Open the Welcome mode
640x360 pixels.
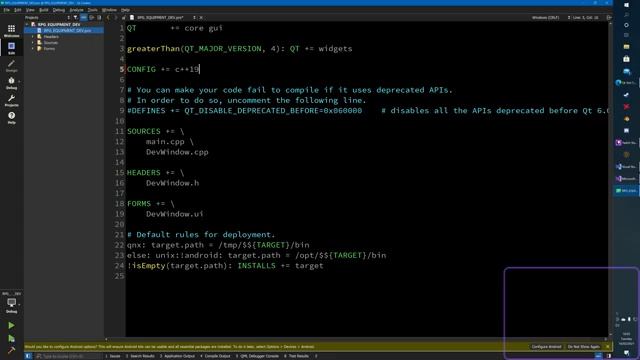[11, 31]
